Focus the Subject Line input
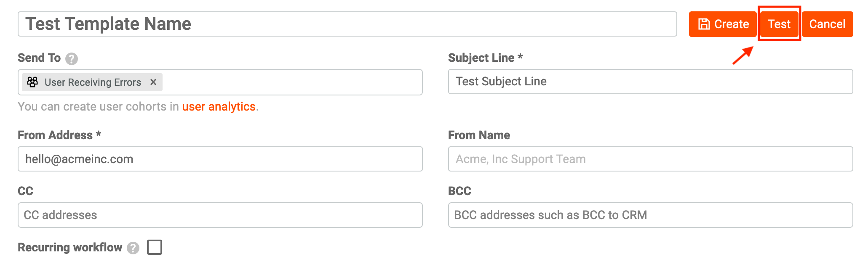 650,82
